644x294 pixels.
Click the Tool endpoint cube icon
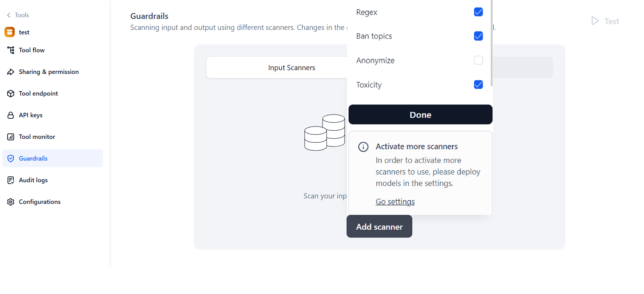tap(11, 94)
